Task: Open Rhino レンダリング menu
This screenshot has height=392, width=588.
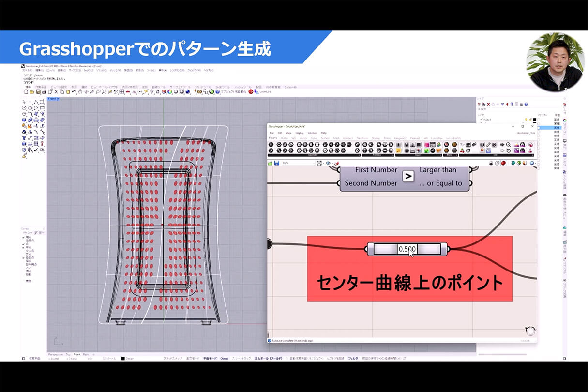Action: click(x=177, y=70)
